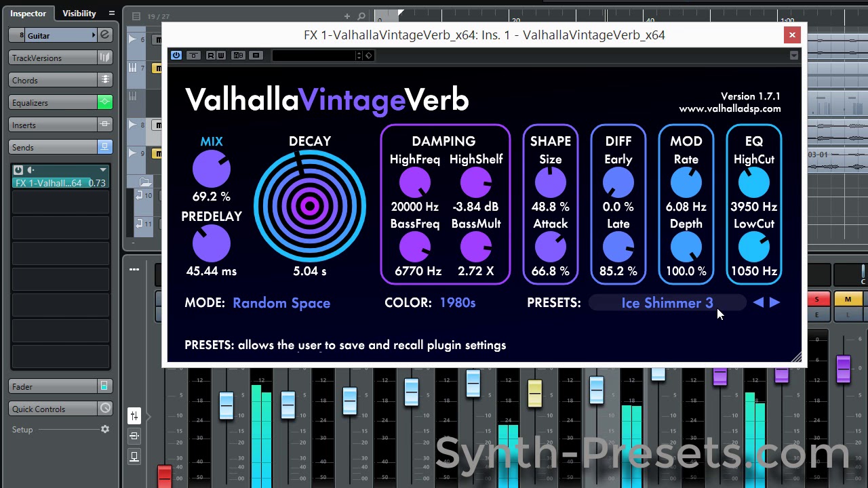Click the DIFF Late knob

point(618,247)
